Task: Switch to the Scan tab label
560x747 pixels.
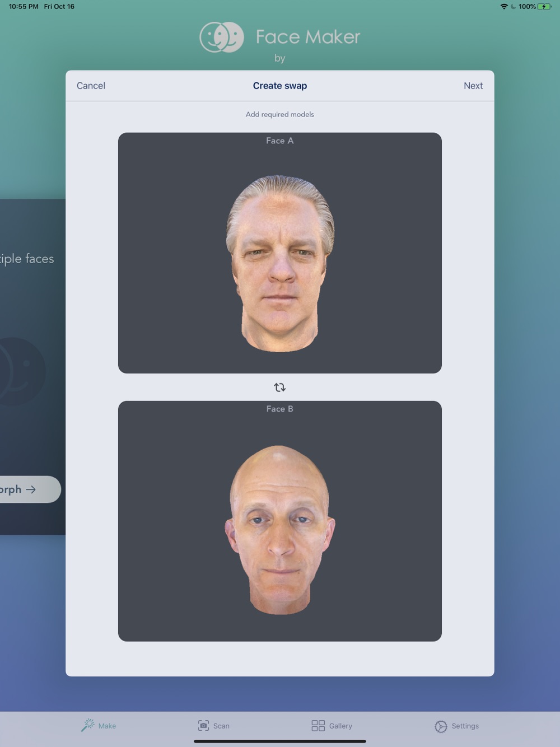Action: click(x=221, y=726)
